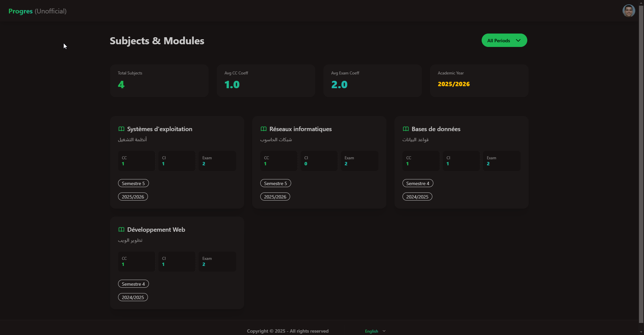Click the book icon beside Développement Web
Viewport: 644px width, 335px height.
(121, 230)
